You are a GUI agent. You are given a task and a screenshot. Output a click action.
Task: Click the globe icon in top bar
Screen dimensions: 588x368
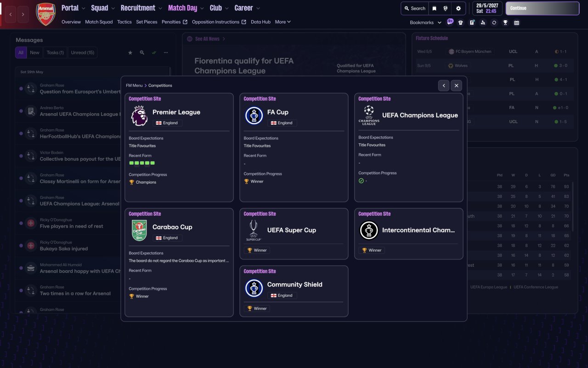coord(446,8)
